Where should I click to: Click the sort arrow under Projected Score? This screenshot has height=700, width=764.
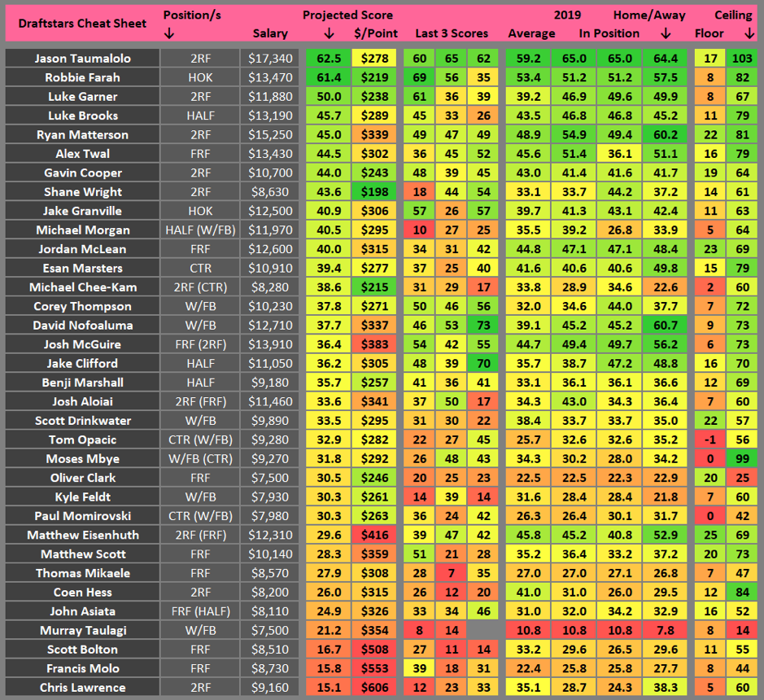coord(329,33)
